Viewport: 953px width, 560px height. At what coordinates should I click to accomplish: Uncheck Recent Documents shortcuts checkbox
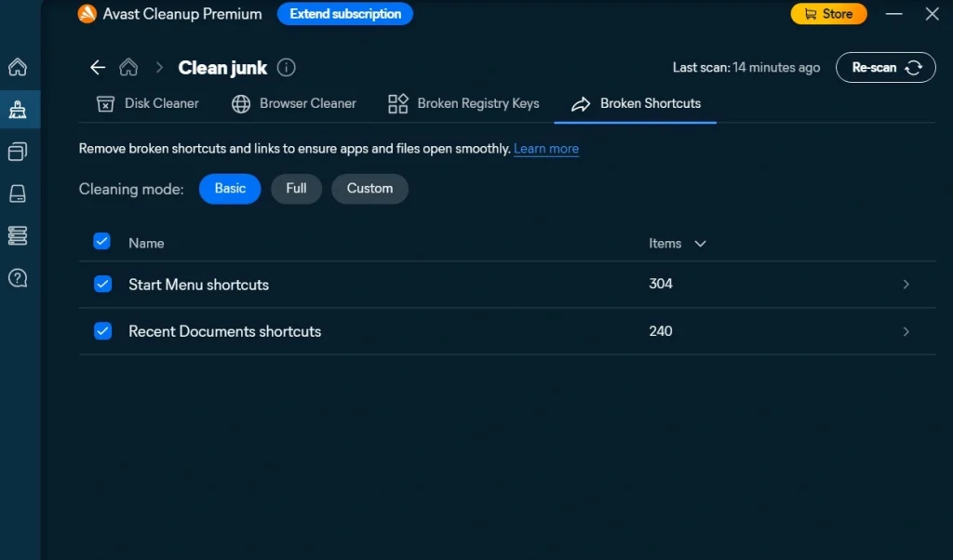[x=102, y=331]
